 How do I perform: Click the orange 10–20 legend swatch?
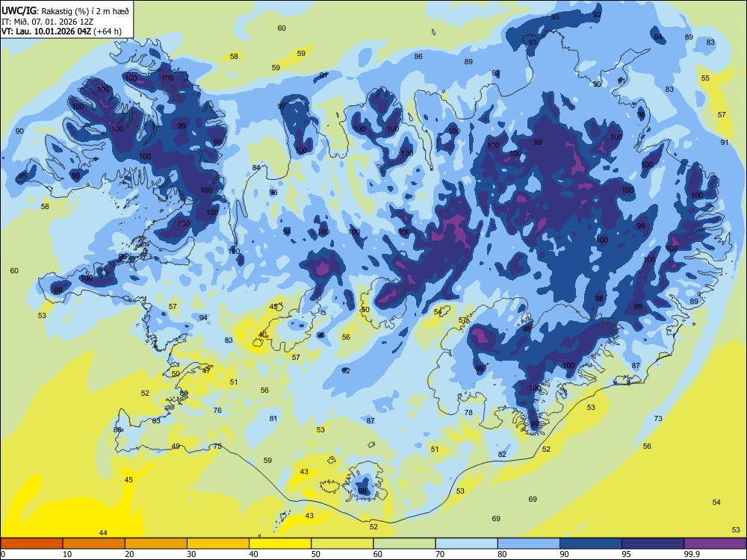point(94,544)
